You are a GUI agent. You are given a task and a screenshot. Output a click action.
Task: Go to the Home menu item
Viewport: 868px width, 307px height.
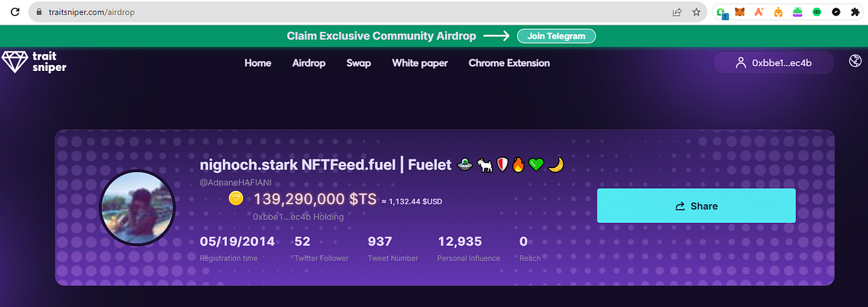pyautogui.click(x=258, y=63)
